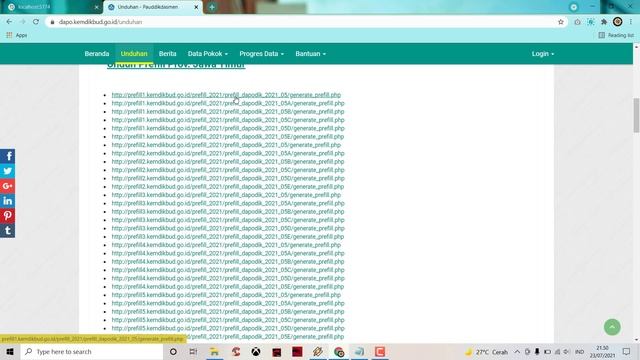Switch to Chrome on the taskbar
640x360 pixels.
tap(339, 351)
